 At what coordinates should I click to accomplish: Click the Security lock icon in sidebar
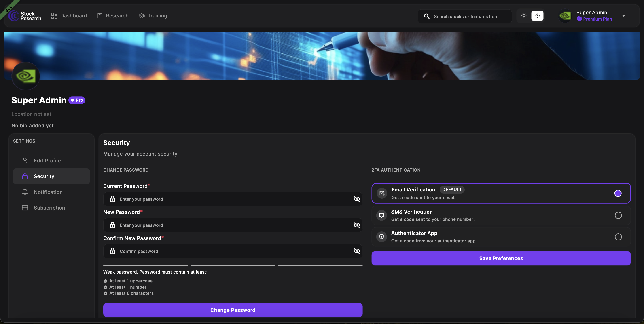[25, 176]
